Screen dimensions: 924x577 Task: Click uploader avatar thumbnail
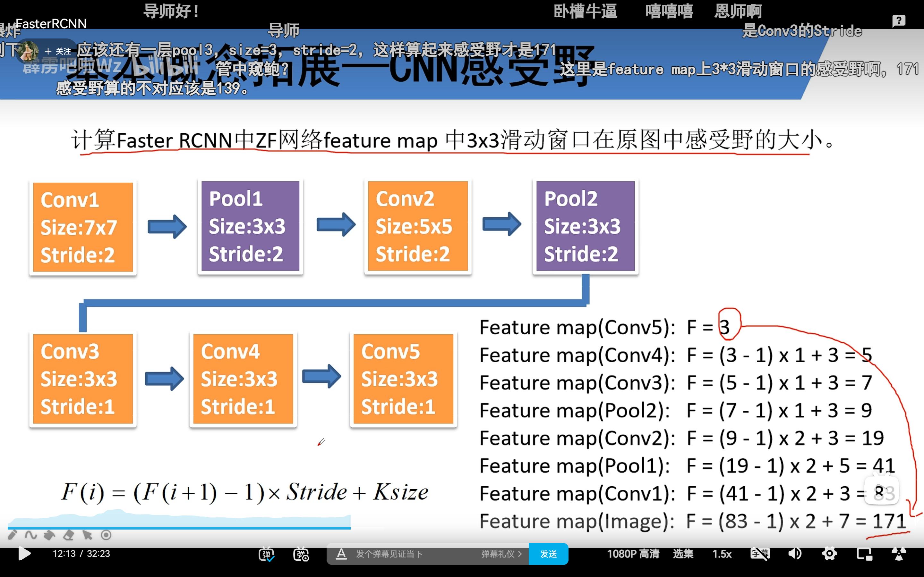pos(29,51)
